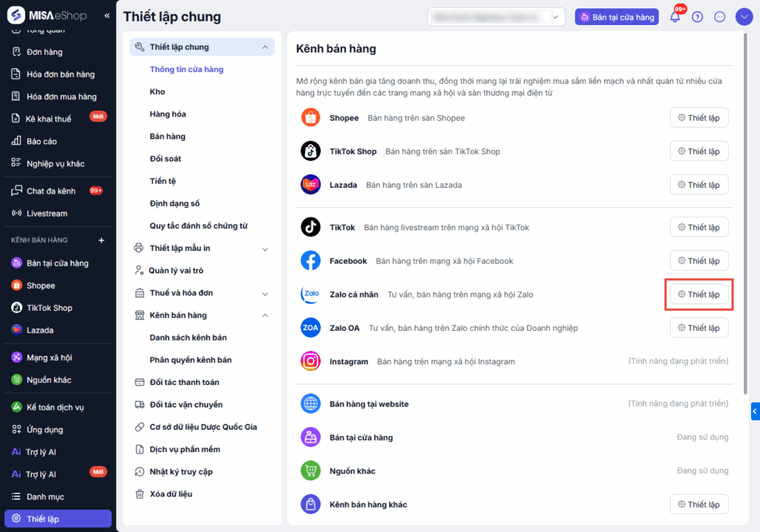Viewport: 760px width, 532px height.
Task: Click Thiết lập button for Facebook
Action: click(699, 260)
